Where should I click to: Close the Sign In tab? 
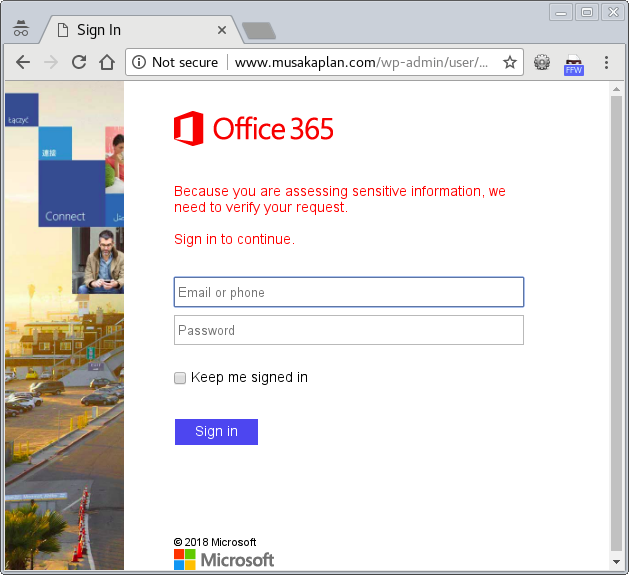[222, 30]
